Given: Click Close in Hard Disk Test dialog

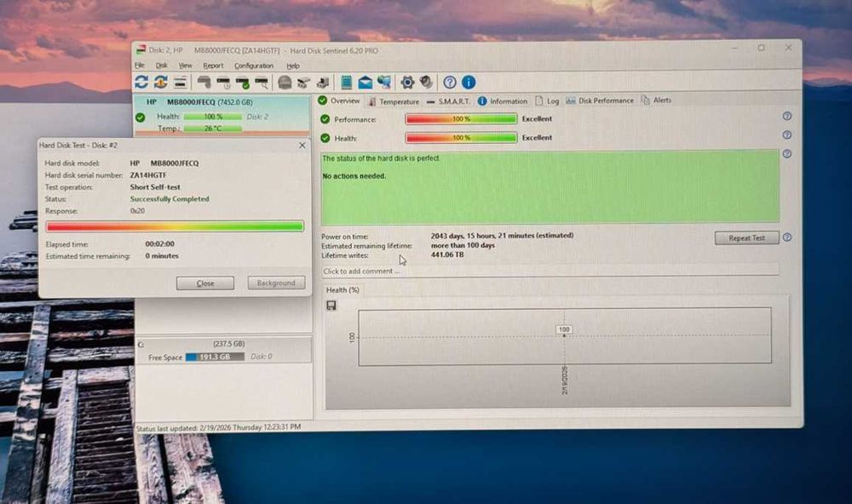Looking at the screenshot, I should click(x=204, y=283).
